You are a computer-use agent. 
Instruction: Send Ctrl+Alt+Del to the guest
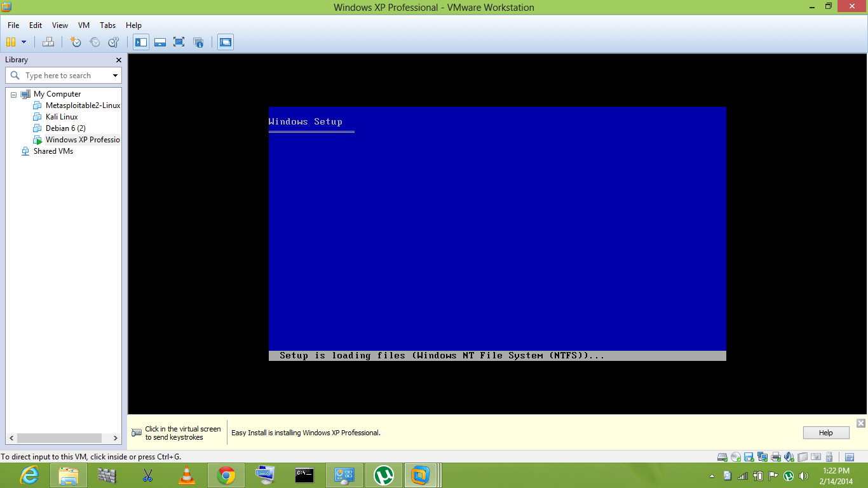tap(48, 42)
